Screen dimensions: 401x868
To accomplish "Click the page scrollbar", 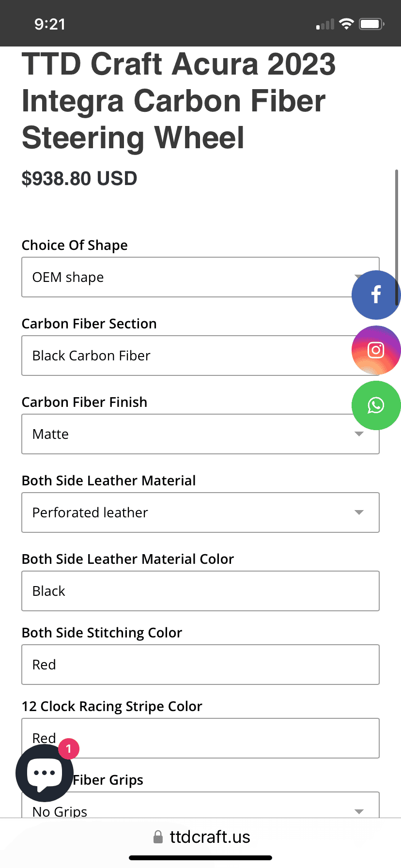I will [x=397, y=237].
